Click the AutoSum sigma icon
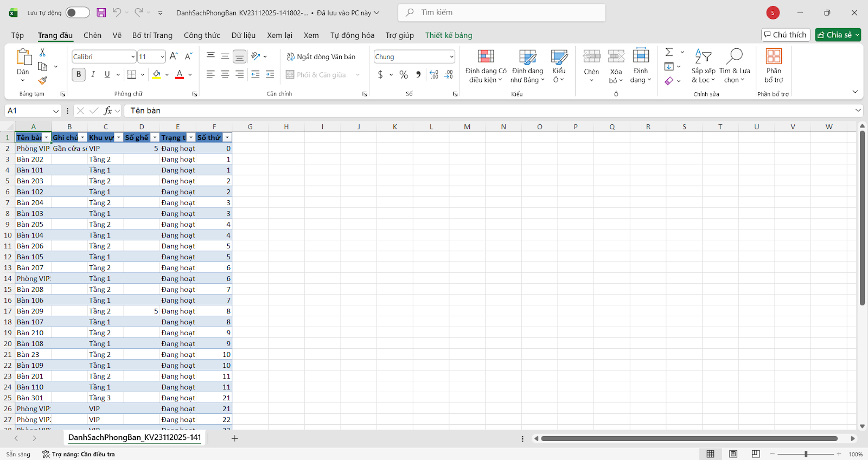Image resolution: width=868 pixels, height=460 pixels. (x=669, y=52)
